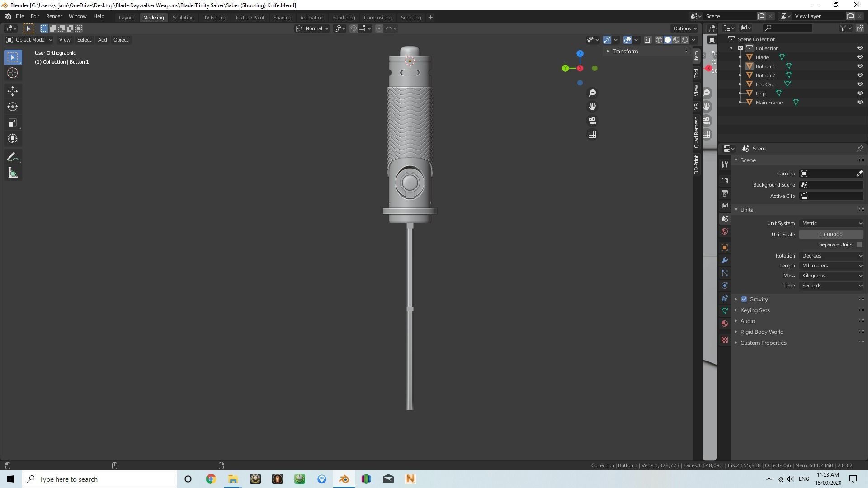Open the 3D-Print sidebar tab

pyautogui.click(x=696, y=164)
